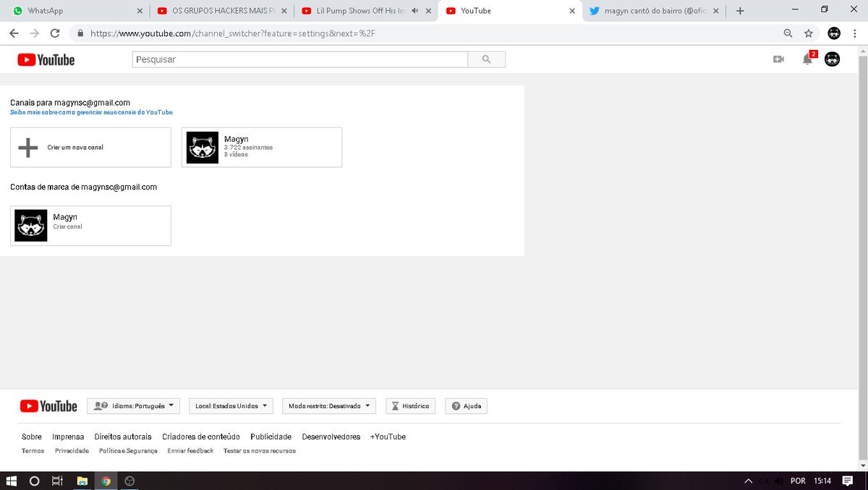Click the address bar URL
The image size is (868, 490).
tap(232, 33)
